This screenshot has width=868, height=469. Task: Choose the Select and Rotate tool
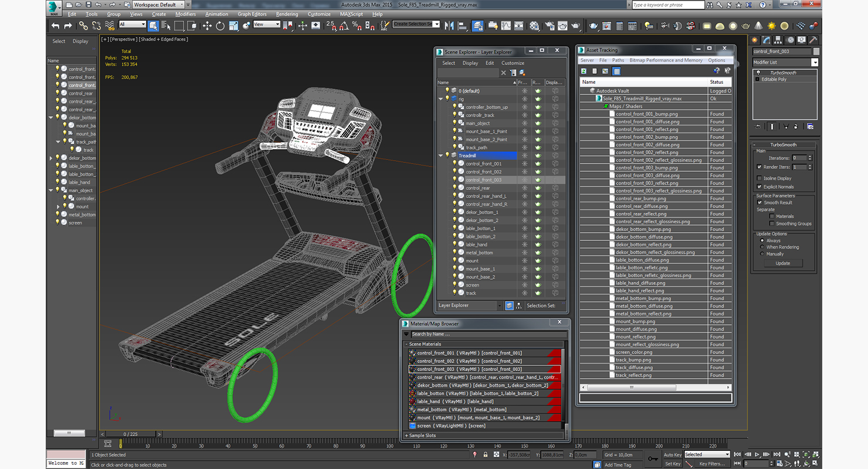pos(220,26)
